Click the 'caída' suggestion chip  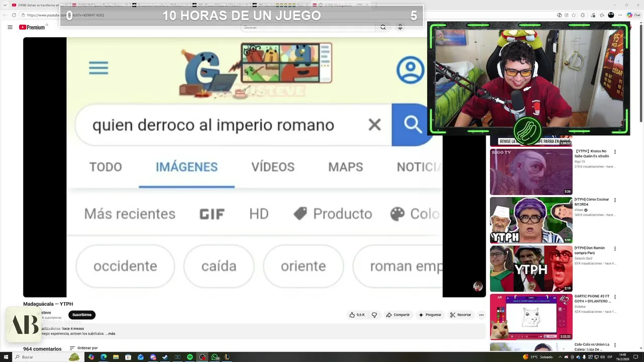point(219,266)
